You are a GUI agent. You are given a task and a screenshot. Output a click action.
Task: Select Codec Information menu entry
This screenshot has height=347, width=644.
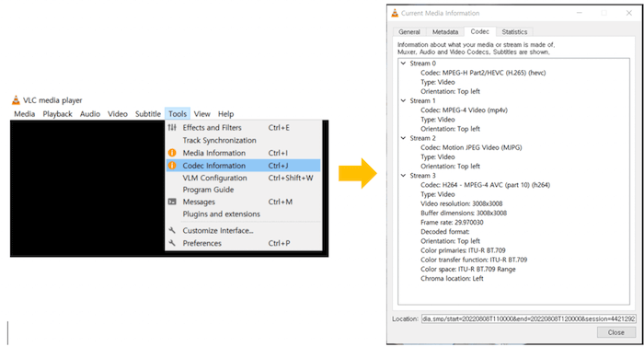[x=243, y=166]
